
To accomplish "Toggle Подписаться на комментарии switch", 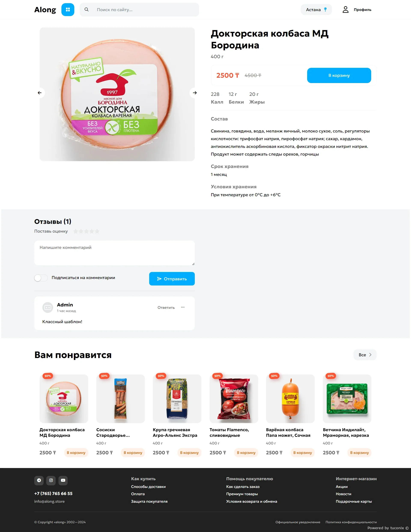I will 41,278.
